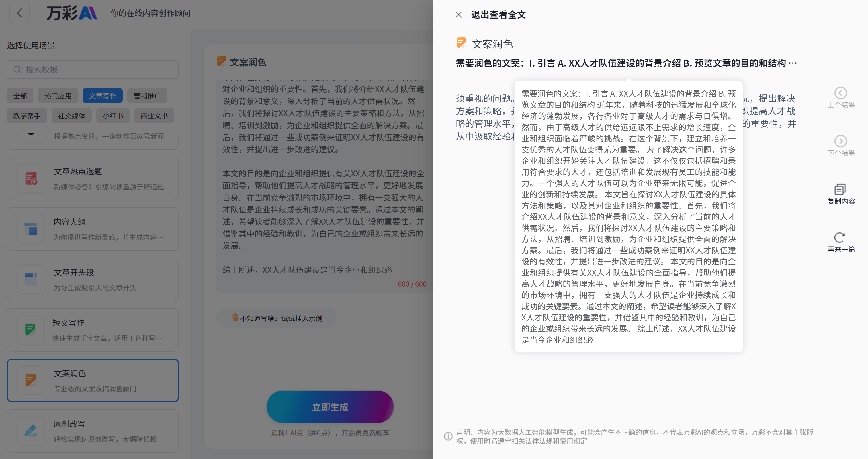Select the 全部 category tab

pyautogui.click(x=20, y=96)
